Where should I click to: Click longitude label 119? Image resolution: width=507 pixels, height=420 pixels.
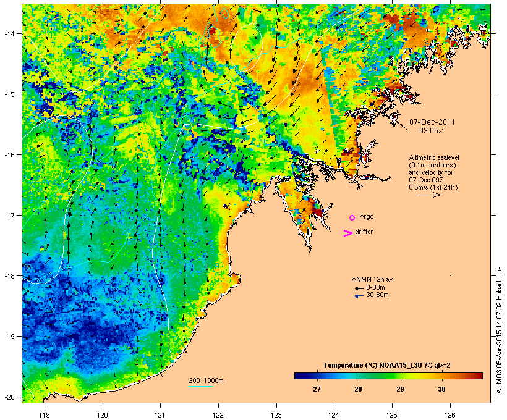click(45, 415)
